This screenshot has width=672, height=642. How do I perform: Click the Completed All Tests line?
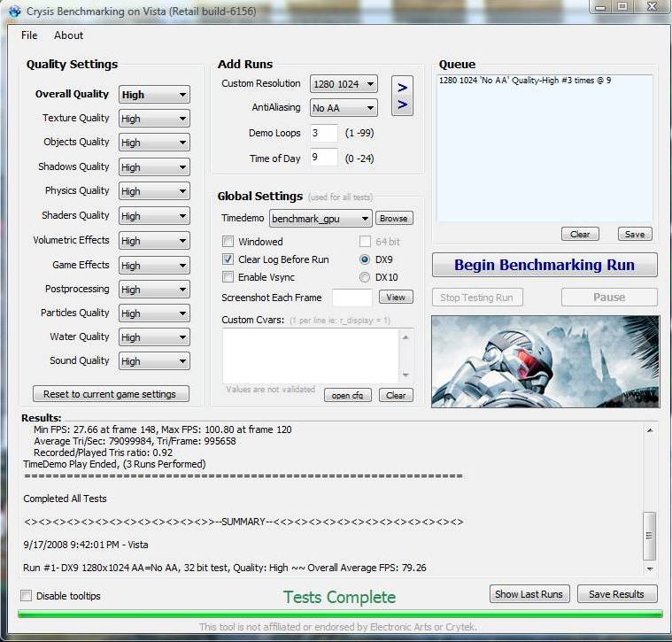coord(66,499)
